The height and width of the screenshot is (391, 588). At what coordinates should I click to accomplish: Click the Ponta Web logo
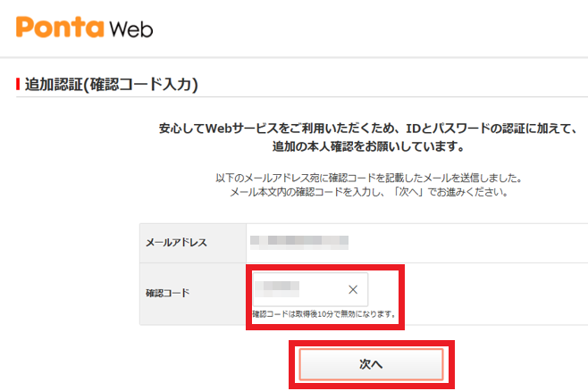(84, 28)
